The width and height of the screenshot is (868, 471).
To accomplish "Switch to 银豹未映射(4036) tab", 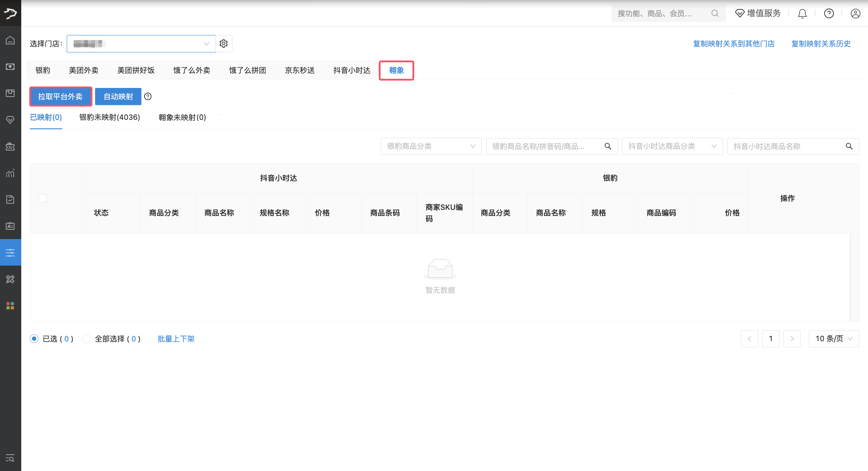I will [110, 117].
